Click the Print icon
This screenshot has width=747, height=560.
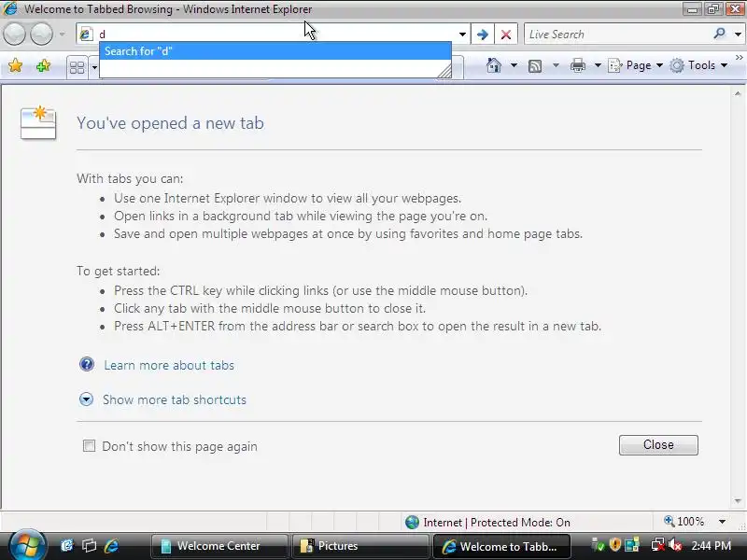(578, 65)
